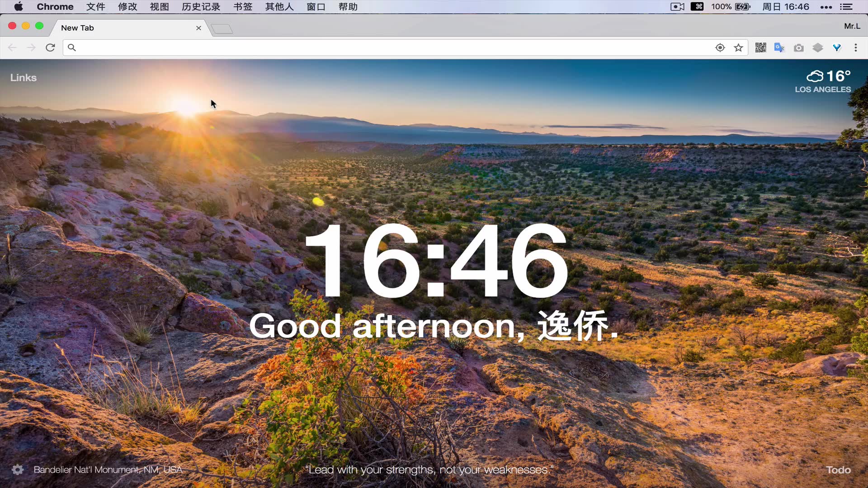The image size is (868, 488).
Task: Click the blue V extension icon
Action: click(x=837, y=47)
